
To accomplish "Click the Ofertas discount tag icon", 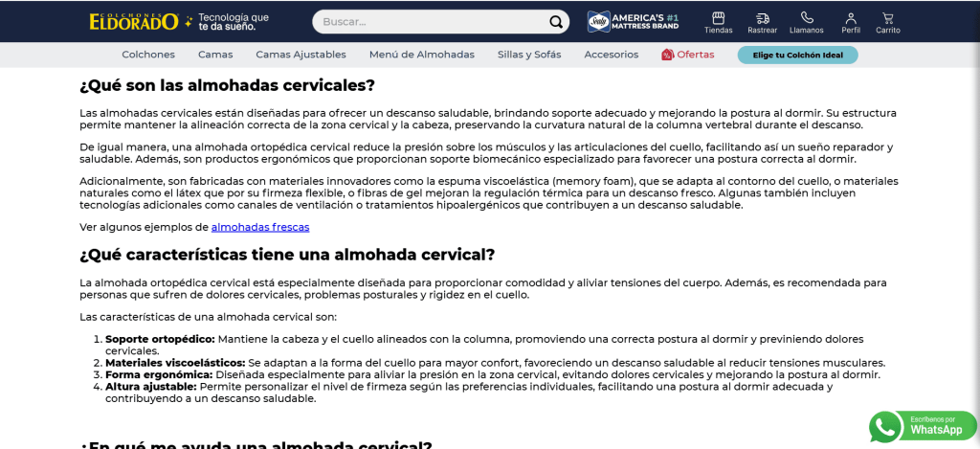I will pyautogui.click(x=667, y=55).
